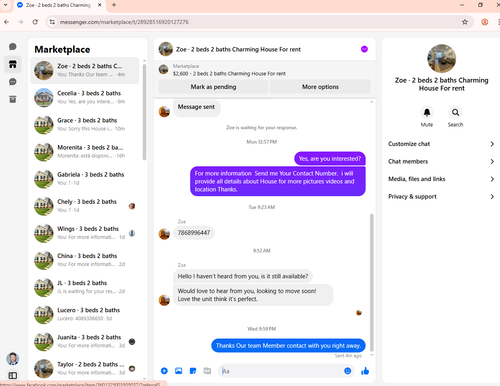The image size is (500, 386).
Task: Expand the Customize chat section
Action: [441, 144]
